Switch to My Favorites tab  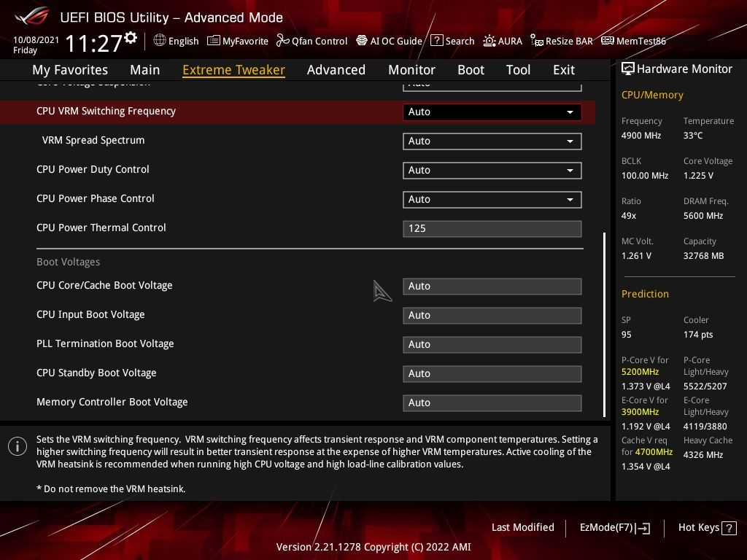pyautogui.click(x=70, y=70)
